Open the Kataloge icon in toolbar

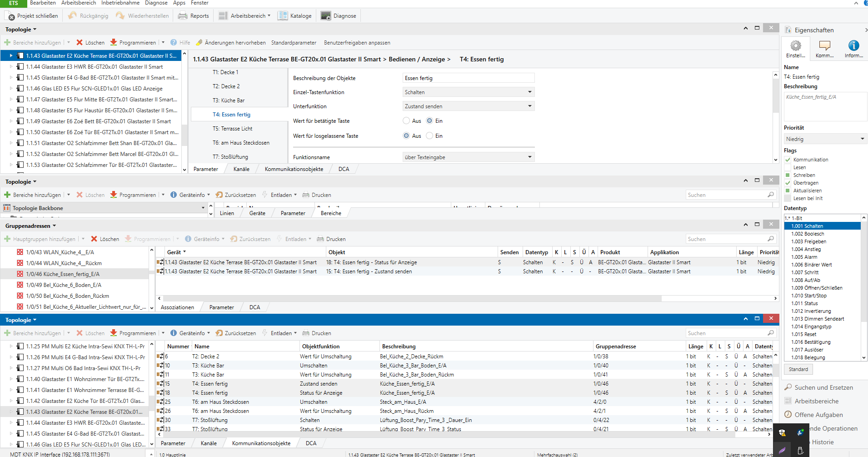pos(283,16)
